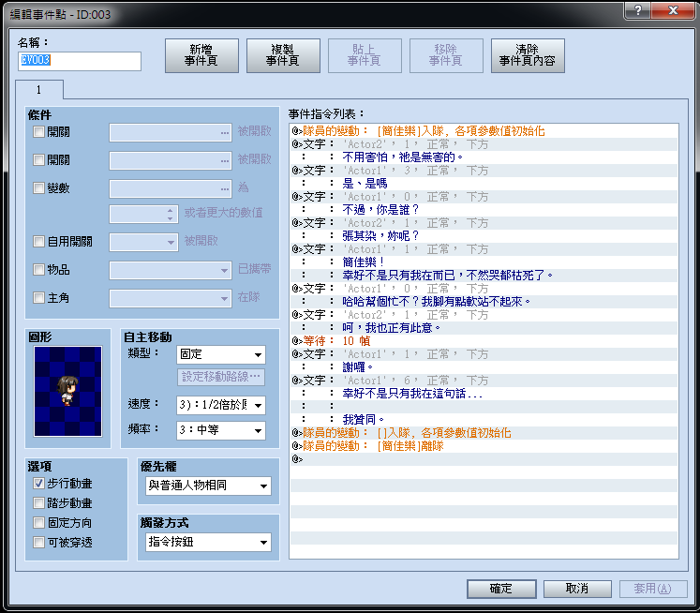Click the 確定 button

501,589
